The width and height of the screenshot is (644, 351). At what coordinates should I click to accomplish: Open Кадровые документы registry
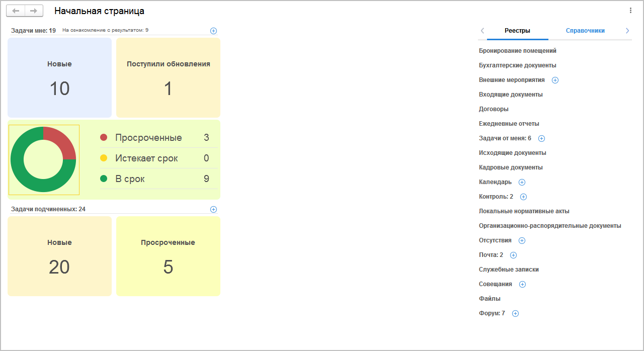[511, 167]
